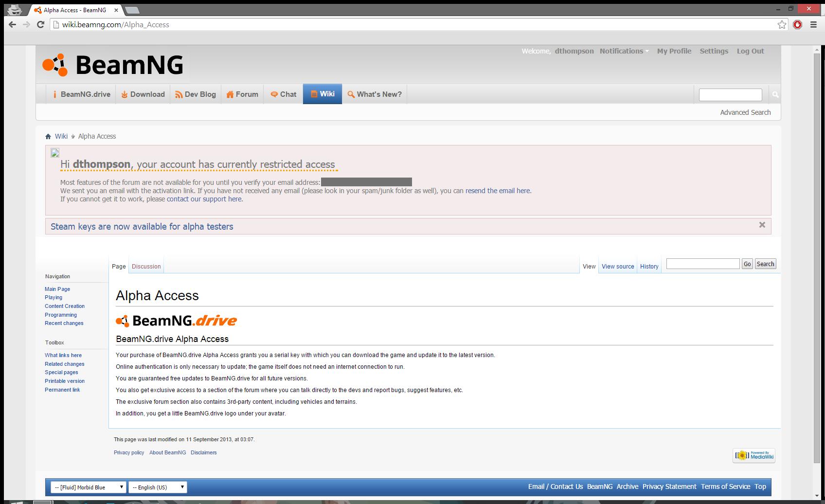The image size is (825, 504).
Task: Click Log Out
Action: pyautogui.click(x=750, y=51)
